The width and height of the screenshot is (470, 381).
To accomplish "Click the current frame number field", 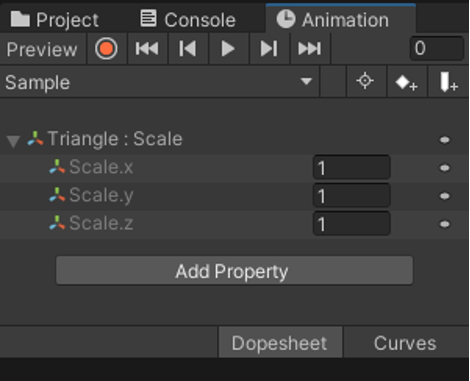I will coord(437,48).
